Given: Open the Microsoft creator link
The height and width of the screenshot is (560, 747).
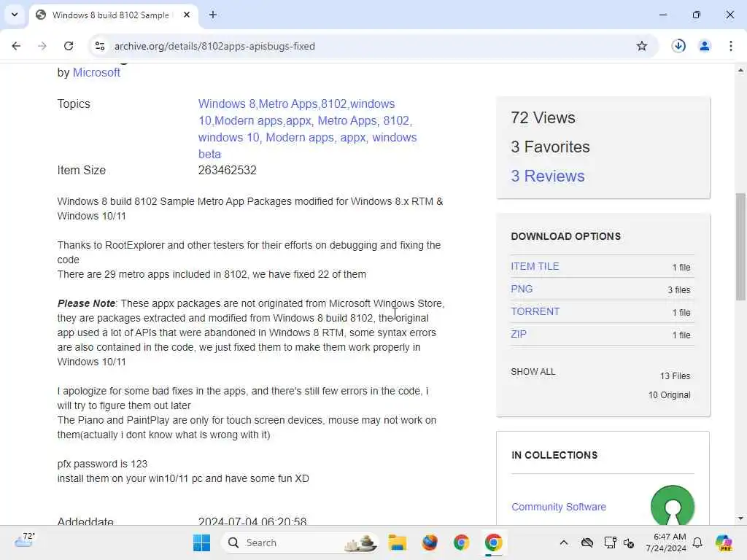Looking at the screenshot, I should [x=96, y=73].
